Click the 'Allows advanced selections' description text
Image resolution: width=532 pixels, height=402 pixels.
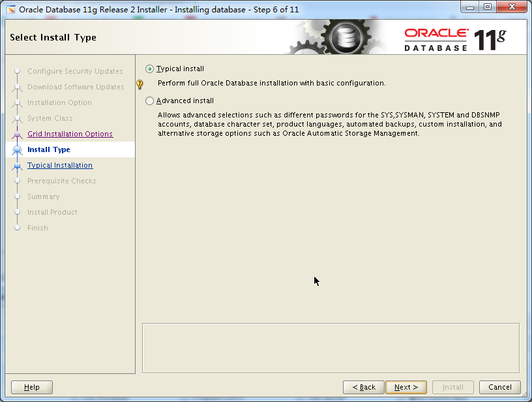pyautogui.click(x=330, y=124)
